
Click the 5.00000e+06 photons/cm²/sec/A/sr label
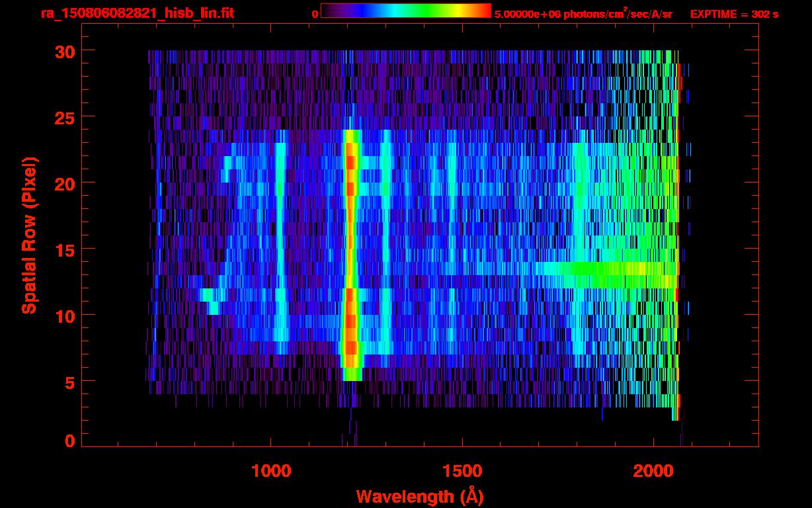[x=583, y=13]
